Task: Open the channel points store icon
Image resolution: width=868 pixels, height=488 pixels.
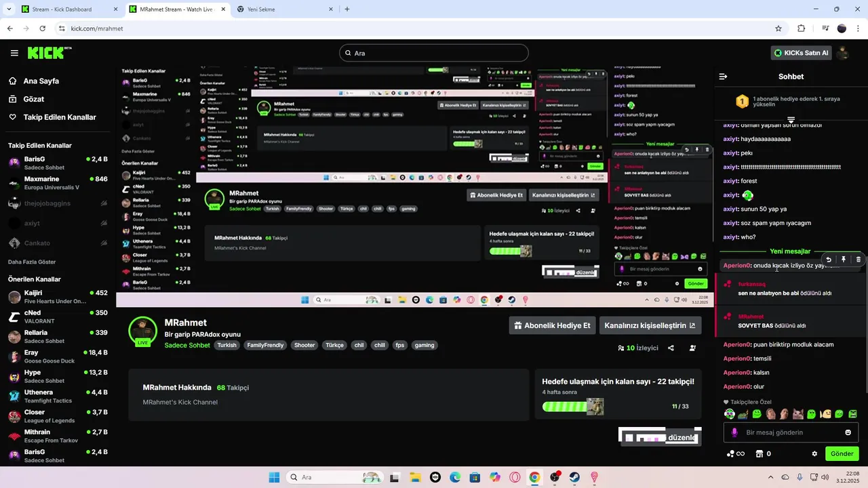Action: tap(759, 453)
